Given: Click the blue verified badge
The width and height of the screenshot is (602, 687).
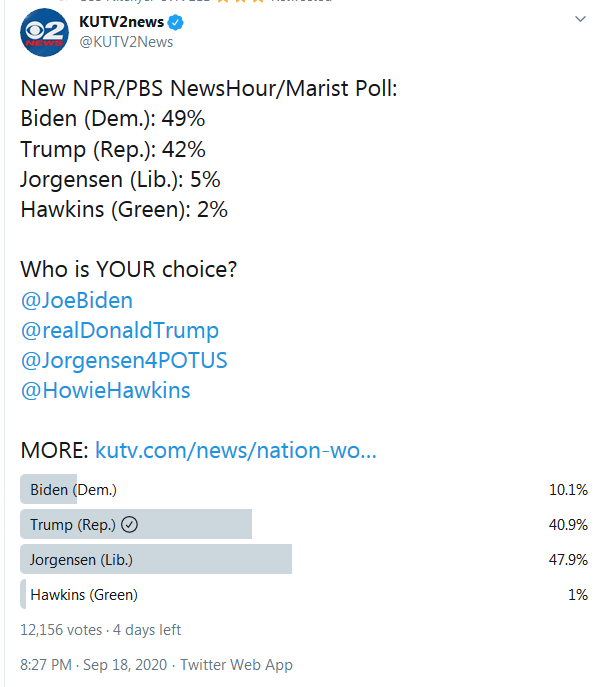Looking at the screenshot, I should tap(176, 22).
